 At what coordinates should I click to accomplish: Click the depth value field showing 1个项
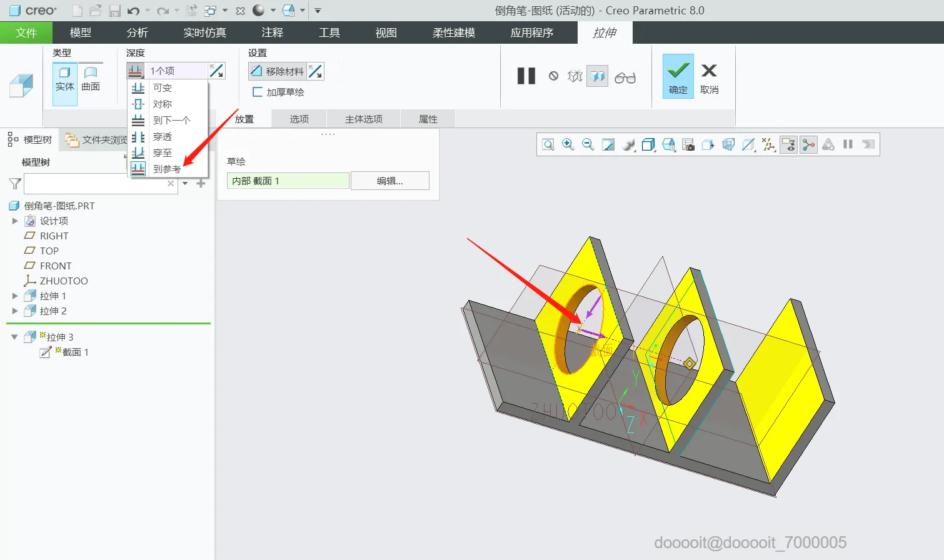(177, 71)
